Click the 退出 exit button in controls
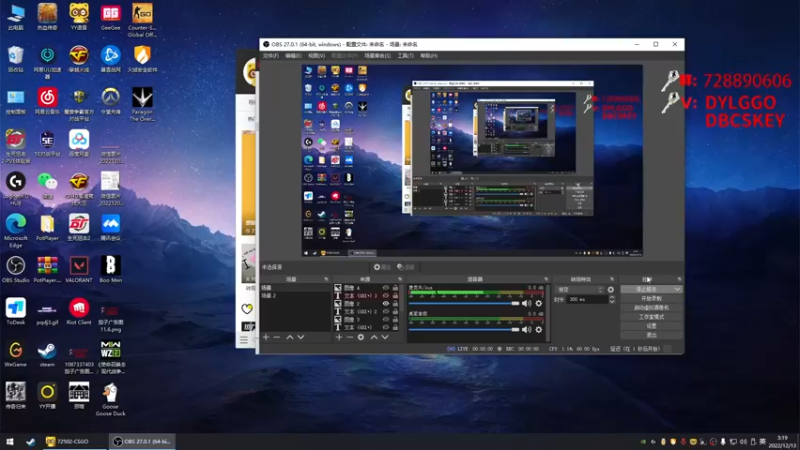 point(652,335)
